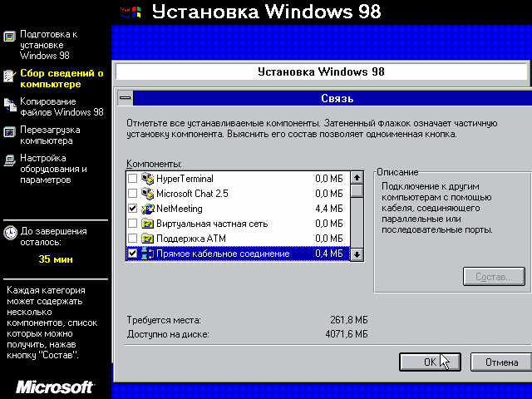Select the Microsoft Chat 2.5 row text
This screenshot has width=532, height=399.
pos(192,194)
